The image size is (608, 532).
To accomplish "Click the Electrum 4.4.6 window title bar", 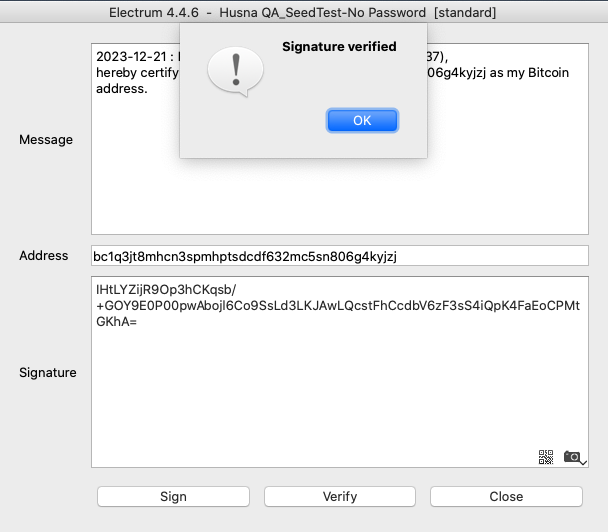I will coord(302,12).
